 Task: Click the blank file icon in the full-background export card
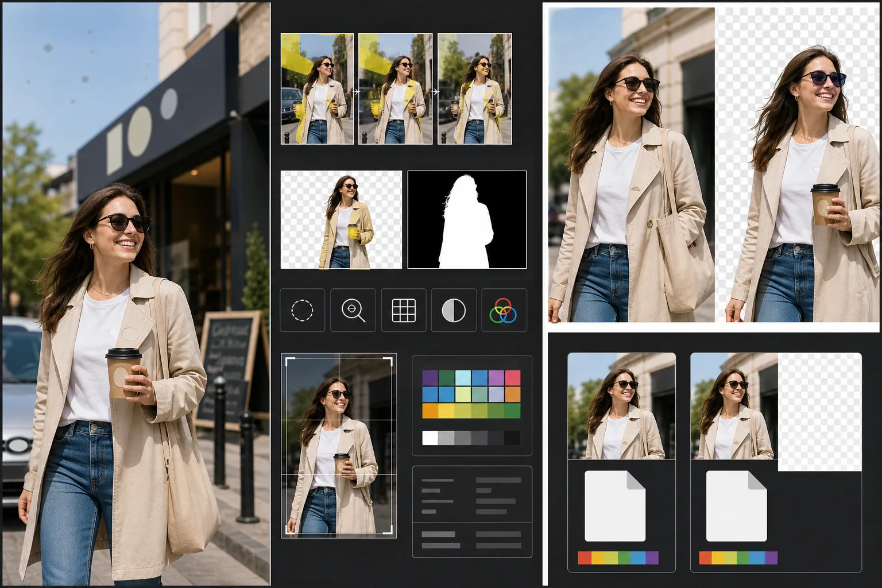point(615,506)
